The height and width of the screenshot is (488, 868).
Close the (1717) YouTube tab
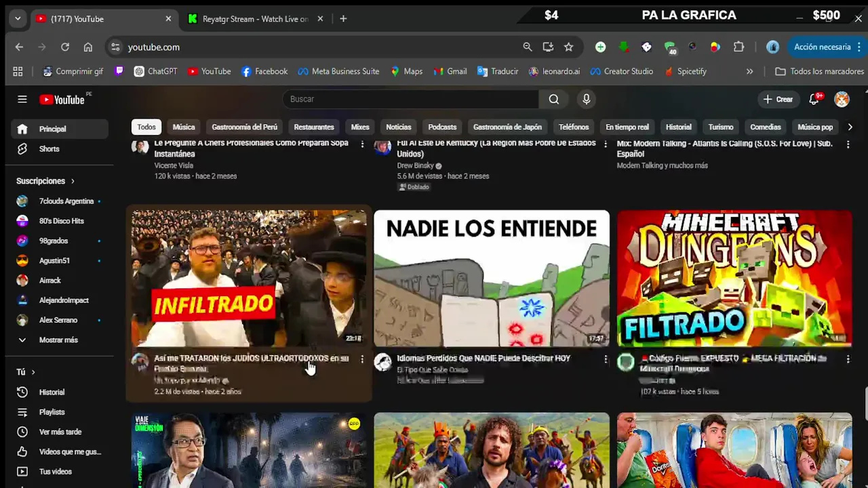pyautogui.click(x=168, y=19)
